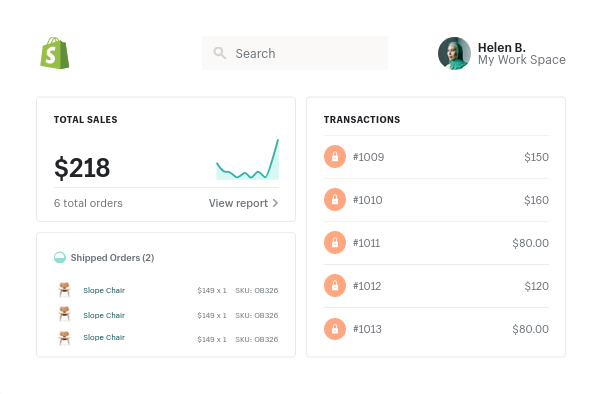The width and height of the screenshot is (600, 394).
Task: Click into the Search input field
Action: (295, 53)
